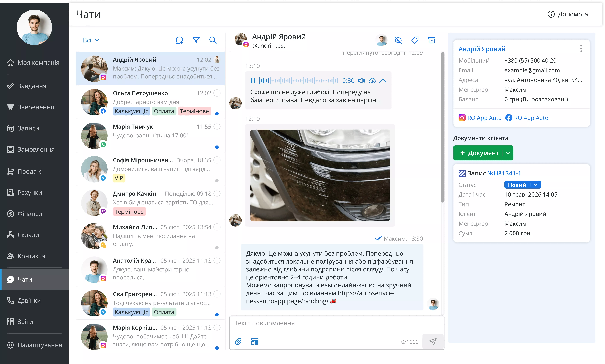Click the Калькуляція tag on Ольга Петрушенко chat
605x364 pixels.
coord(132,111)
